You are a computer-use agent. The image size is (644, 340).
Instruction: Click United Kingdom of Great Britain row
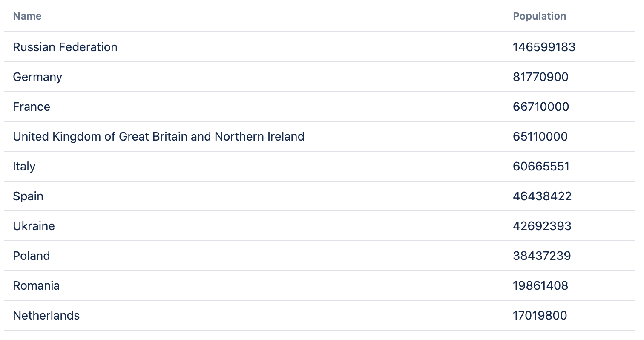tap(158, 136)
